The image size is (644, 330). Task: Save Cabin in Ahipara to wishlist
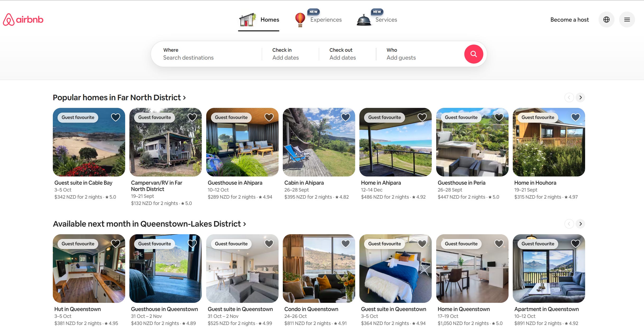click(345, 117)
